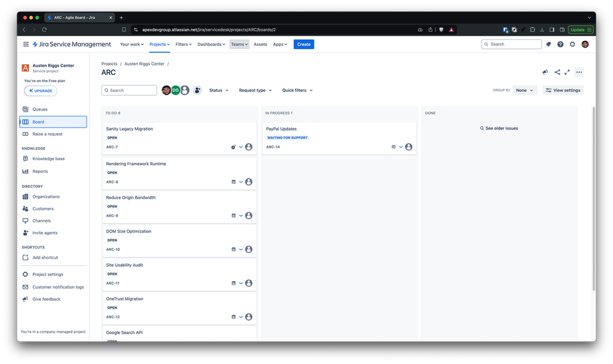
Task: Open your profile avatar menu
Action: [x=585, y=45]
